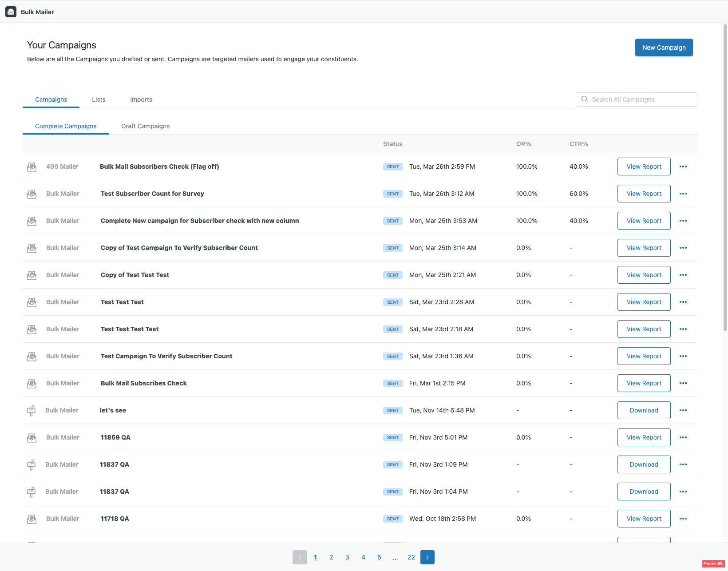Click the '499 Mailer' label
Viewport: 728px width, 571px height.
click(x=62, y=167)
